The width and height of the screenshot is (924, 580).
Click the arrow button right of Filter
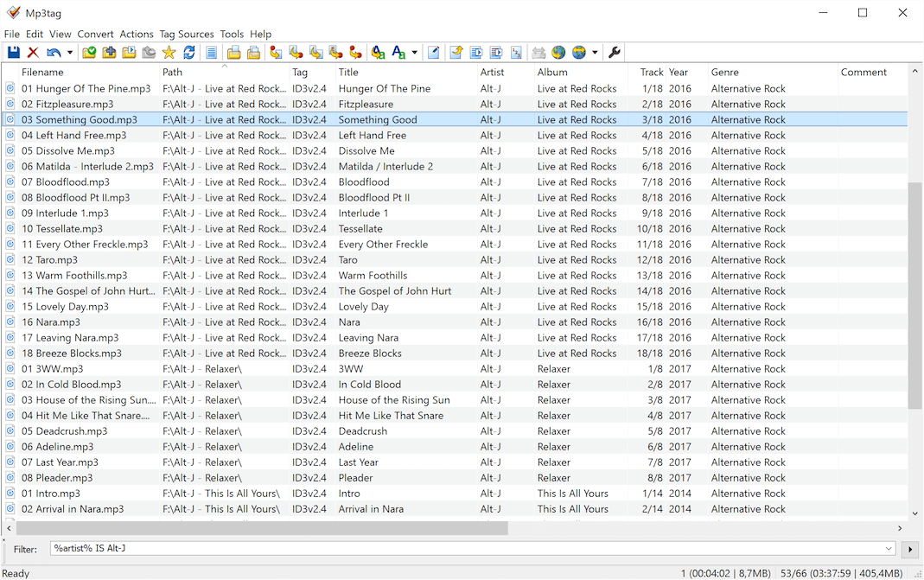tap(909, 549)
